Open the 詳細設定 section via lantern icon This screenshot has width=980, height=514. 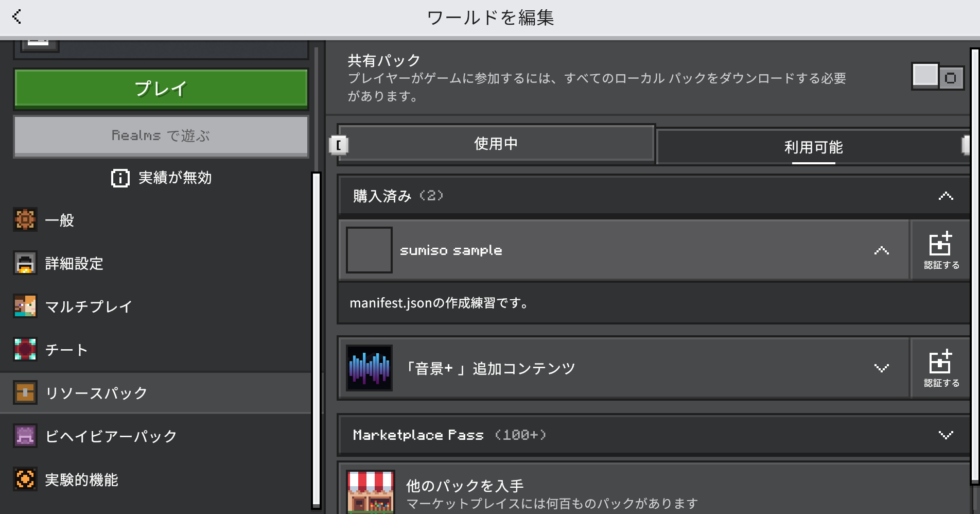point(25,264)
